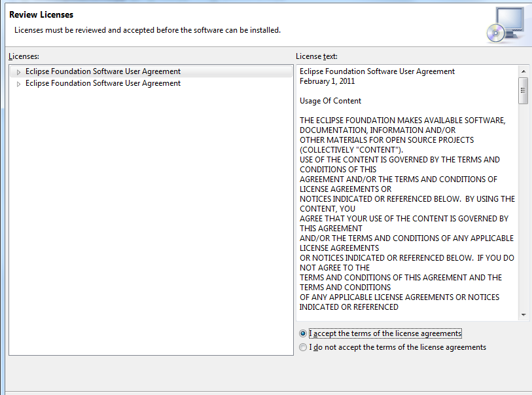Click the 'Licenses must be reviewed' description text

147,30
